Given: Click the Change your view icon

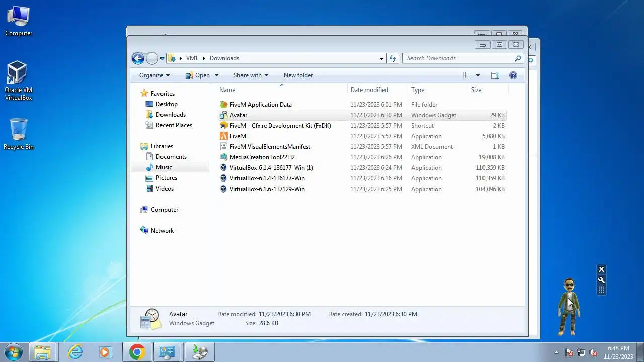Looking at the screenshot, I should (467, 75).
